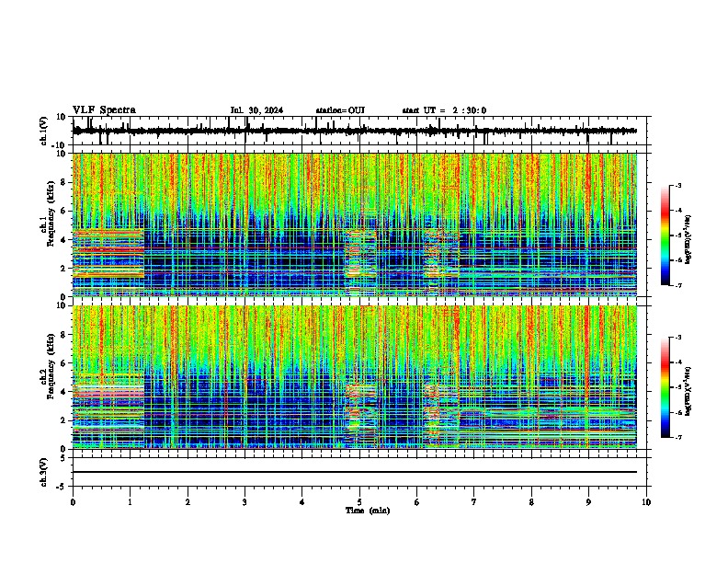Click the time axis tick label "1"

130,502
